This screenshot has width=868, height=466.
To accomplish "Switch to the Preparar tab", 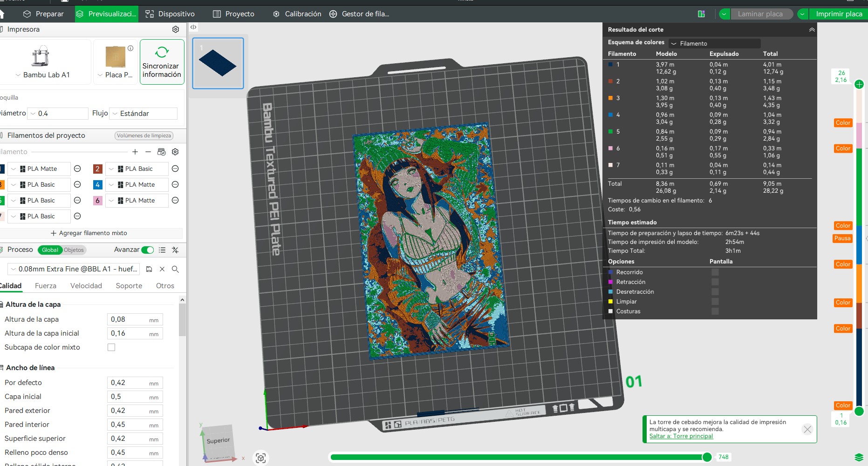I will pyautogui.click(x=43, y=14).
